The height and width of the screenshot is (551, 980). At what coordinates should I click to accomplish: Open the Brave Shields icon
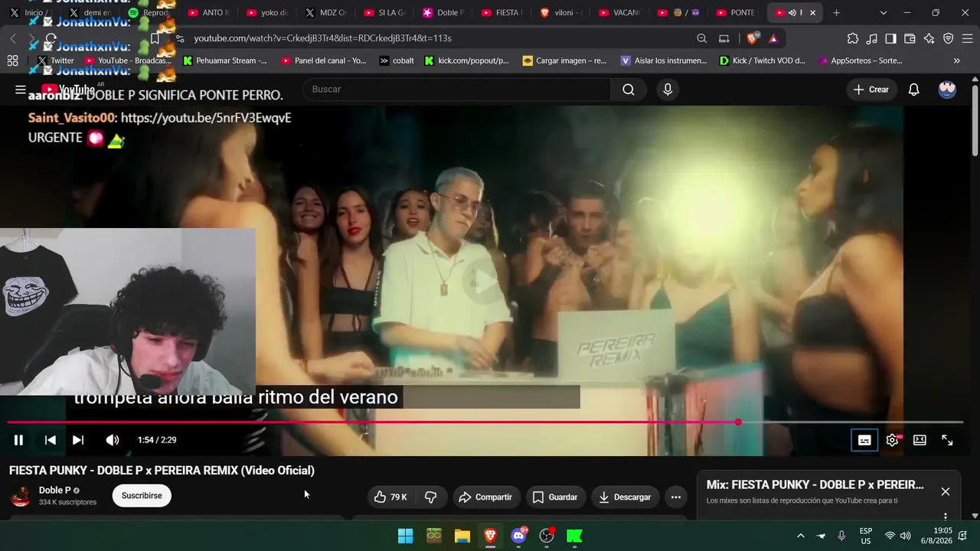[x=753, y=38]
